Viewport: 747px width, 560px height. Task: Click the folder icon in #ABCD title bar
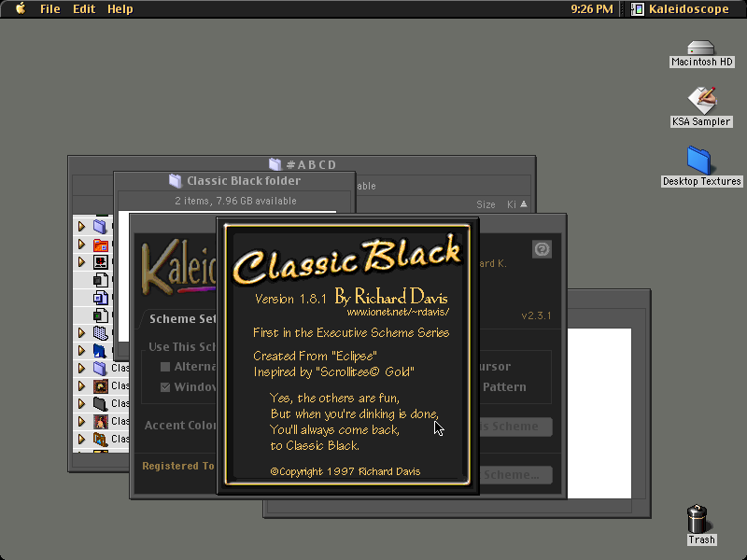[275, 164]
